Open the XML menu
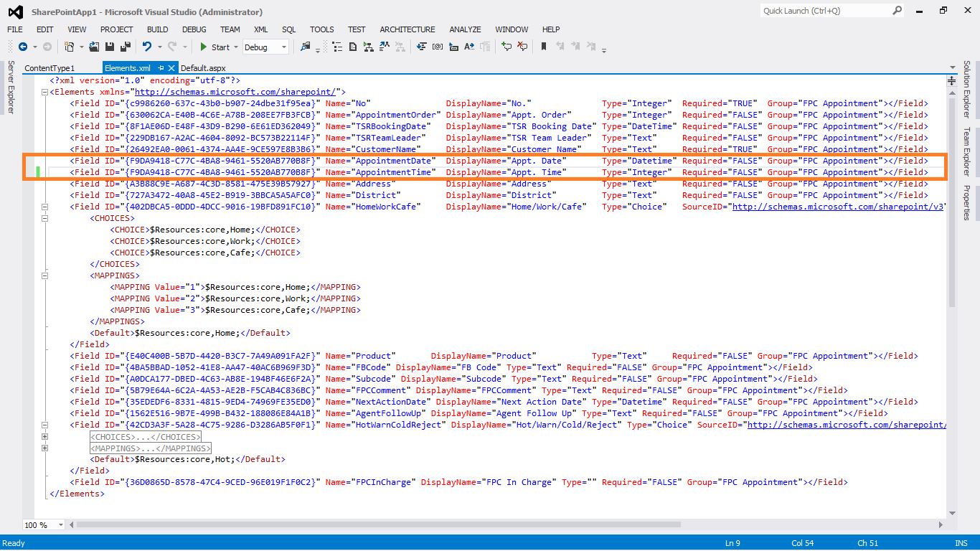The width and height of the screenshot is (980, 551). coord(261,29)
